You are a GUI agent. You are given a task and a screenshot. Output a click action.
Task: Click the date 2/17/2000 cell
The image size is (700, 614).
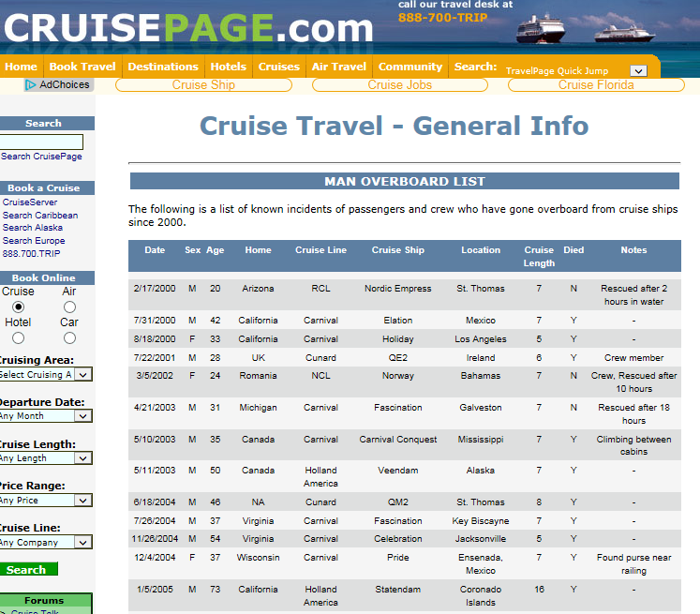tap(155, 289)
